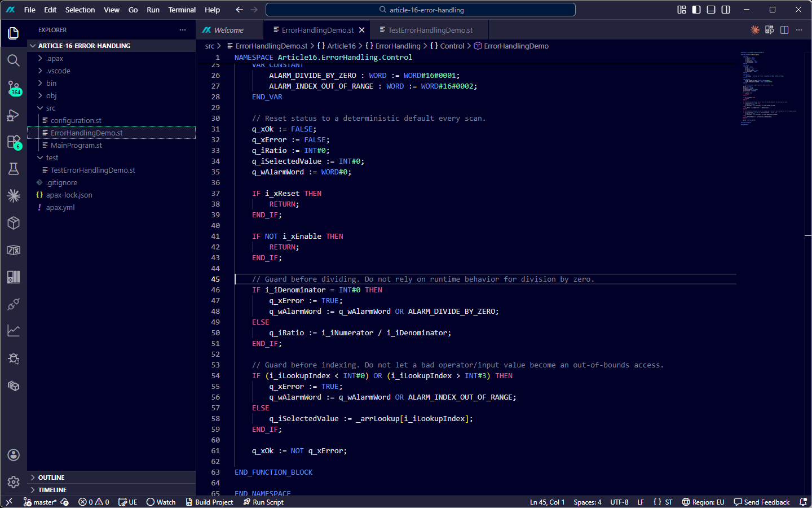Close the ErrorHandlingDemo.st tab
The height and width of the screenshot is (508, 812).
[362, 30]
